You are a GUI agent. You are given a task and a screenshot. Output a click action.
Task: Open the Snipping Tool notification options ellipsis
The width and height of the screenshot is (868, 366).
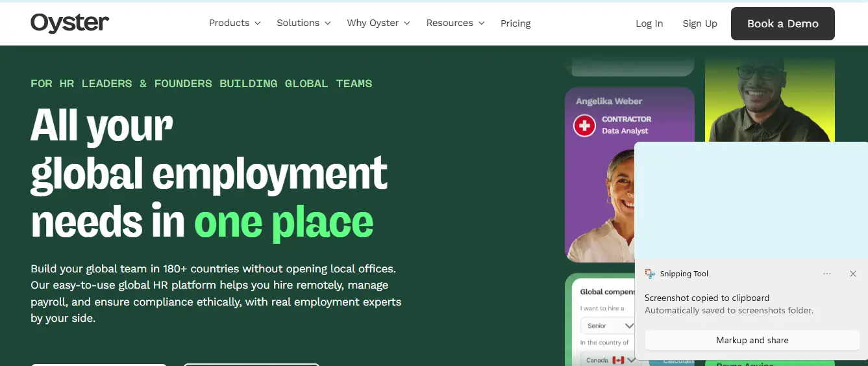pos(827,274)
